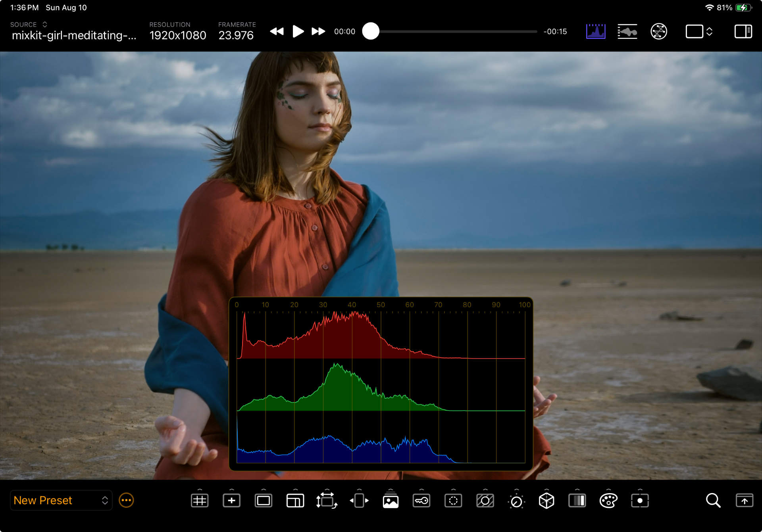Expand the SOURCE selector chevrons
The image size is (762, 532).
pyautogui.click(x=45, y=25)
